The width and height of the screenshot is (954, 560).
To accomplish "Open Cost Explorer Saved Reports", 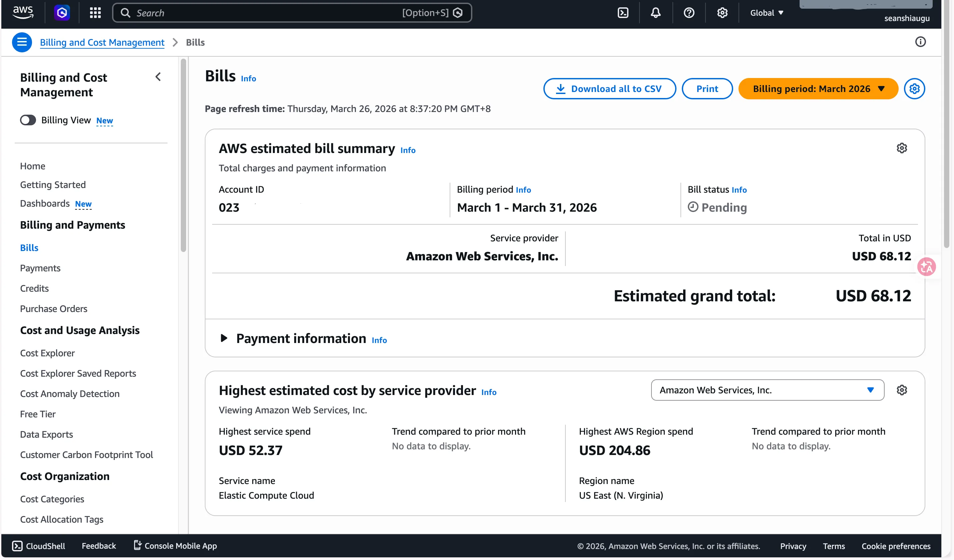I will pos(78,373).
